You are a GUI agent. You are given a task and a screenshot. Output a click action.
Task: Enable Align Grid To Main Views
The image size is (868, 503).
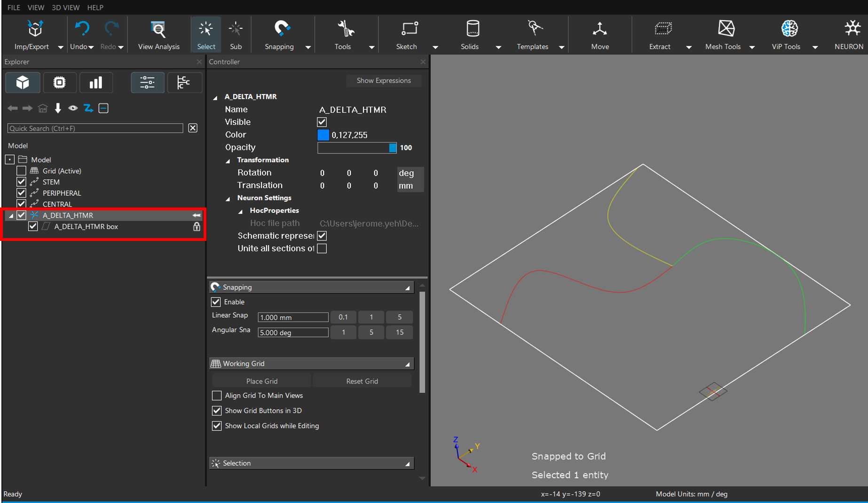click(x=217, y=396)
